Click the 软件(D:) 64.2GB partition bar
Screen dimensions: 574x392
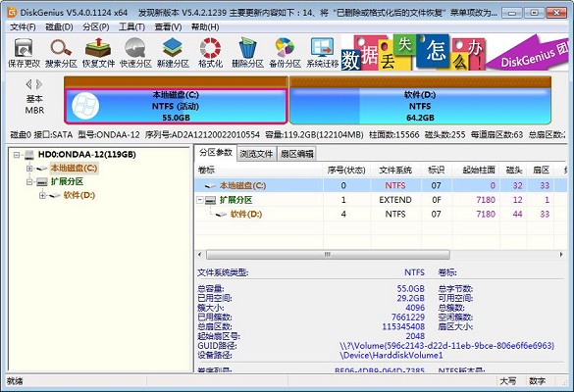[x=420, y=106]
